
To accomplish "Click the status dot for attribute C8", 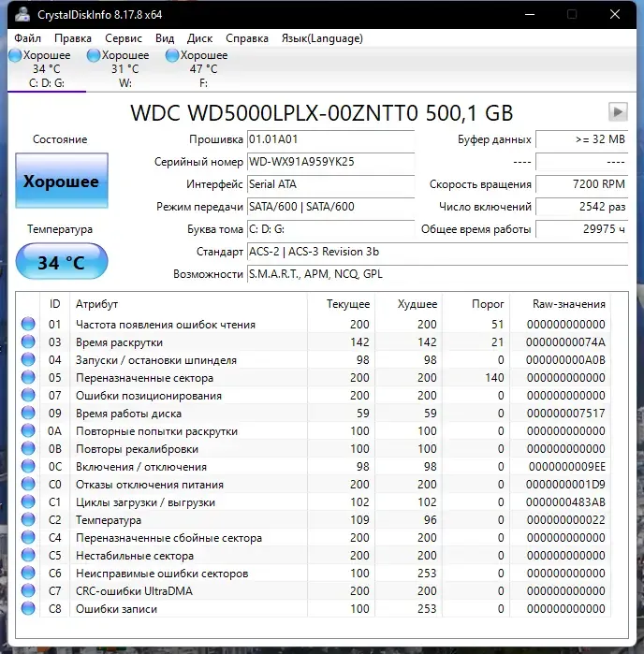I will click(x=28, y=608).
